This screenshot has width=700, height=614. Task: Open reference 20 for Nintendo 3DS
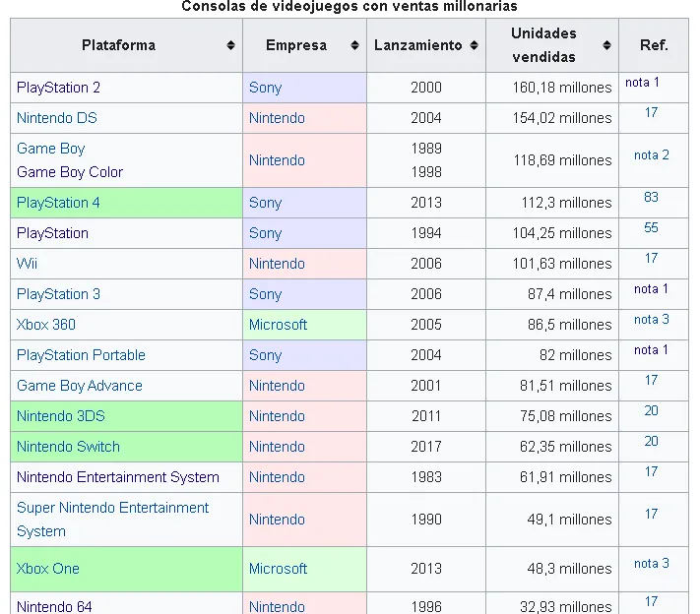[x=651, y=410]
